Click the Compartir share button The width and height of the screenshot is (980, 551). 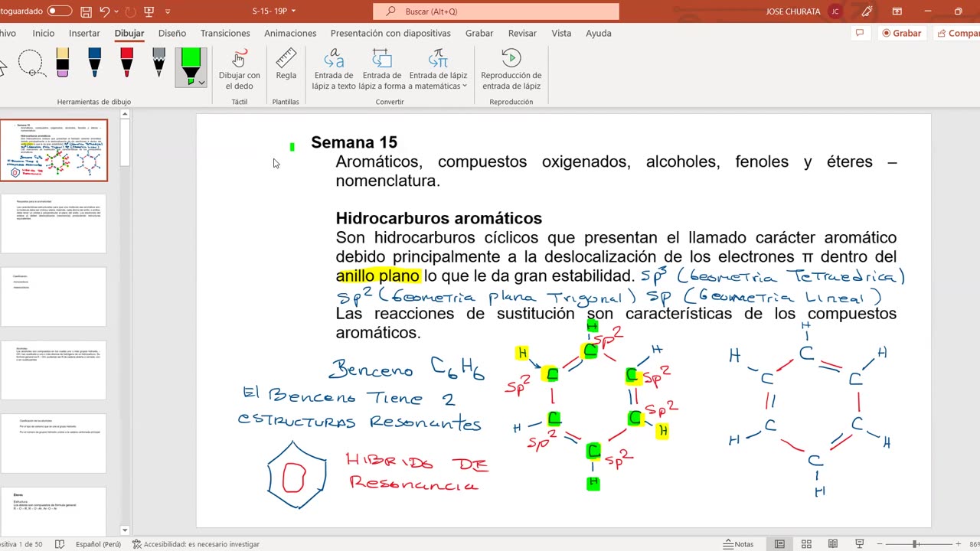[x=957, y=34]
